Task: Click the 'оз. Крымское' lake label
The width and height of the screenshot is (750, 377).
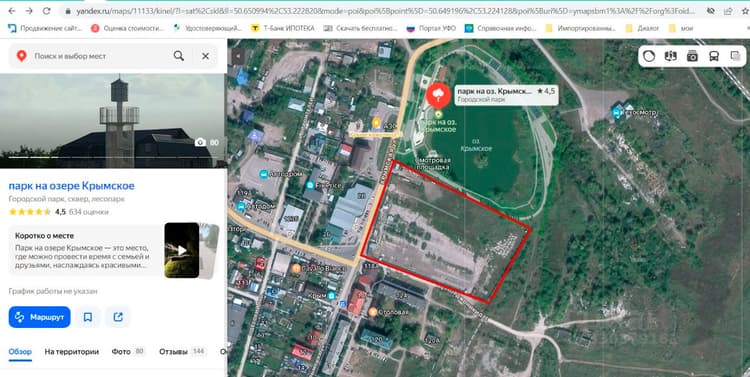Action: 476,145
